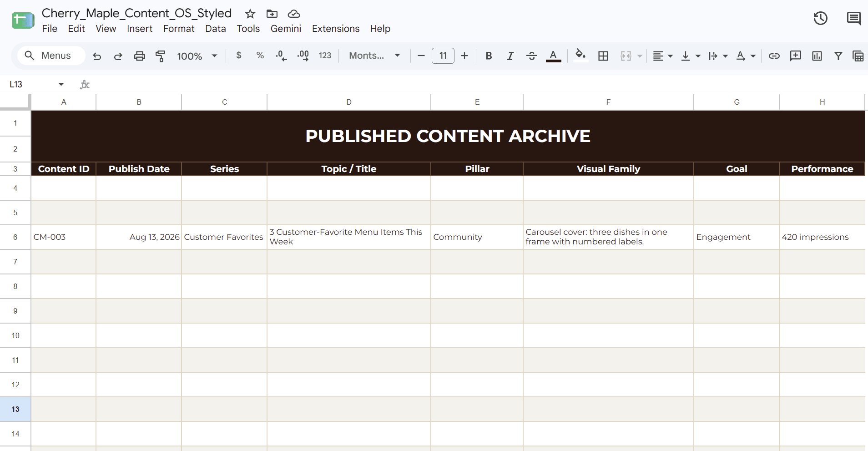The width and height of the screenshot is (868, 451).
Task: Select the Customer Favorites cell
Action: (224, 237)
